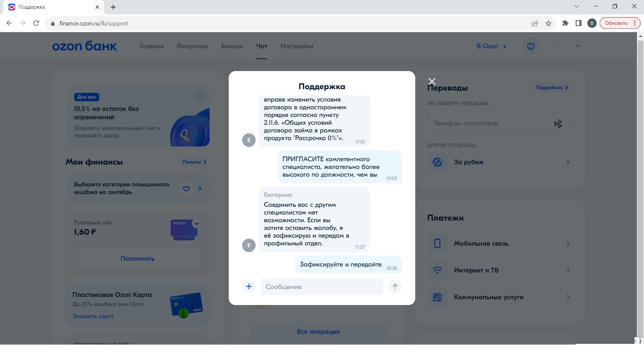Bookmark this page with the star icon
This screenshot has height=362, width=644.
(x=548, y=23)
